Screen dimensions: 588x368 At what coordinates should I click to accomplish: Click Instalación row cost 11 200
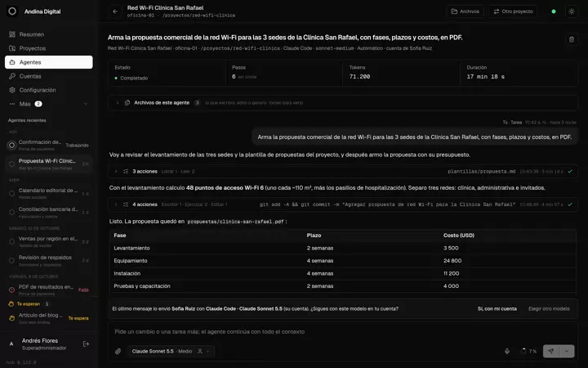point(451,273)
